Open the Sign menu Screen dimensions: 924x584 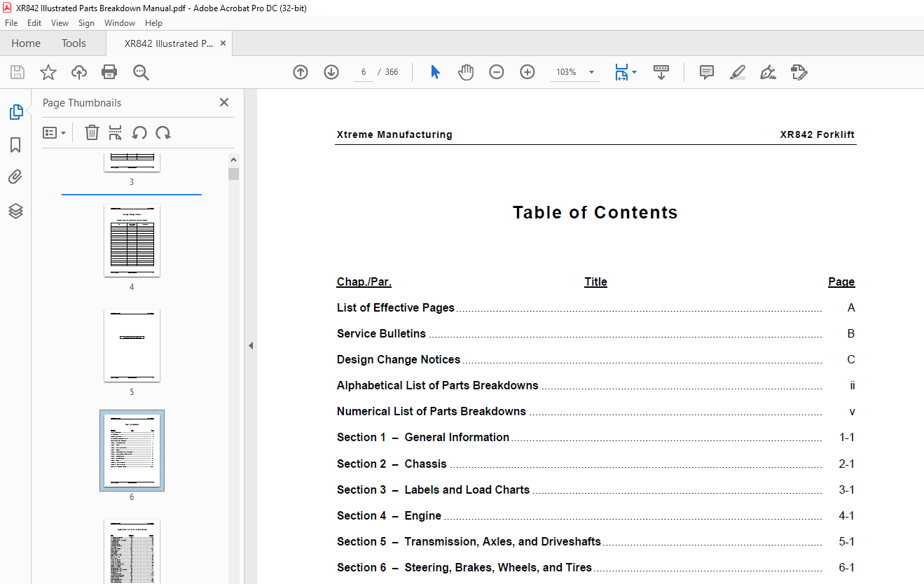click(x=86, y=23)
